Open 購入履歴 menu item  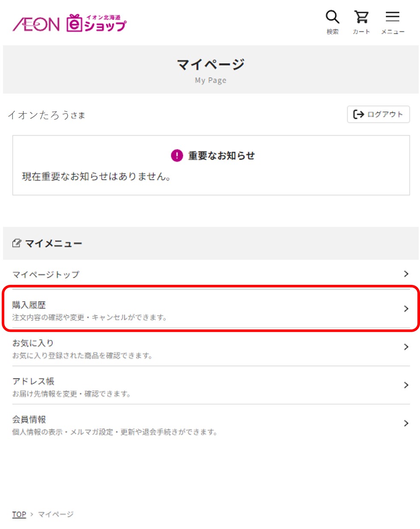[211, 309]
